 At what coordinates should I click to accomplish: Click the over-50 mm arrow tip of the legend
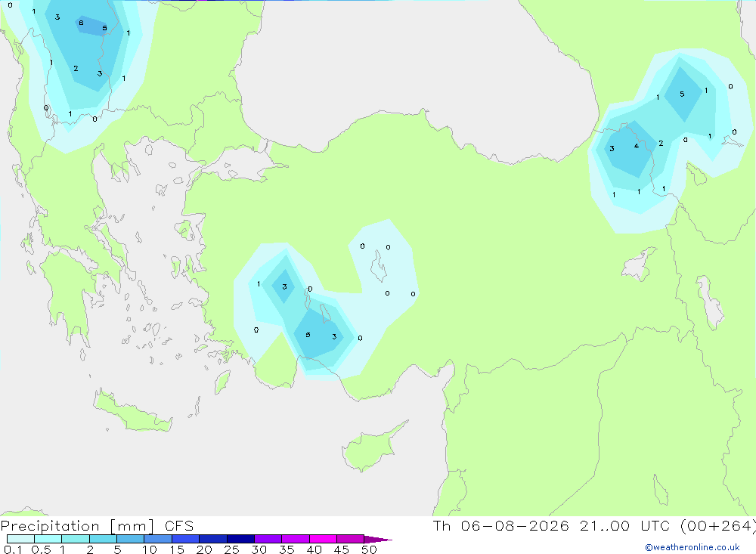point(378,539)
